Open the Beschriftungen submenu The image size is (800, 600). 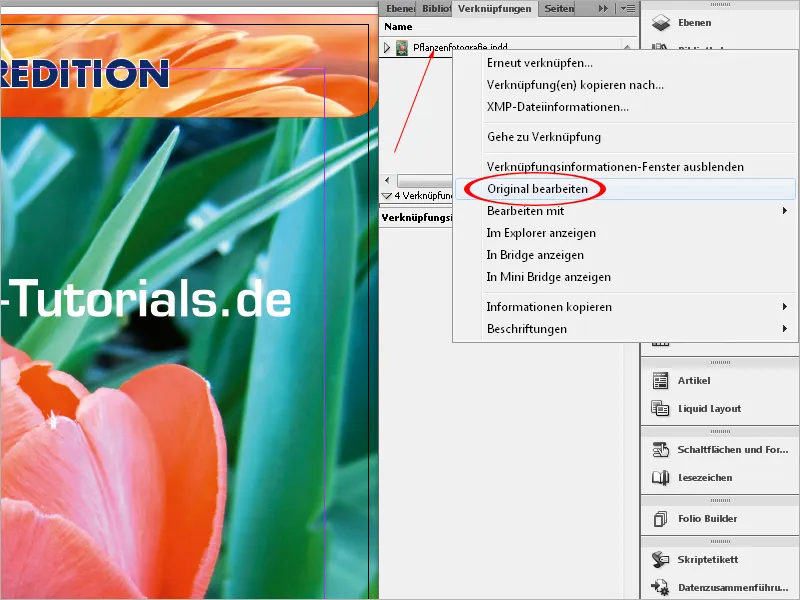(x=624, y=329)
